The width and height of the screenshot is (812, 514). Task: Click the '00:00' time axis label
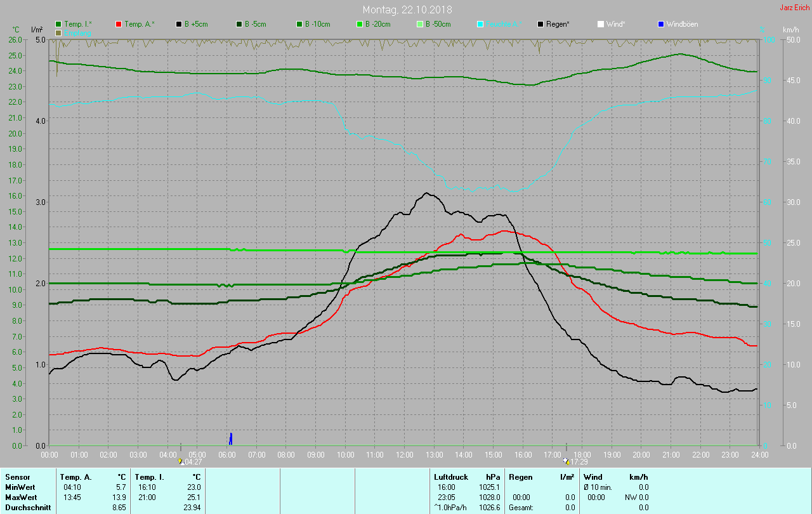pos(49,454)
